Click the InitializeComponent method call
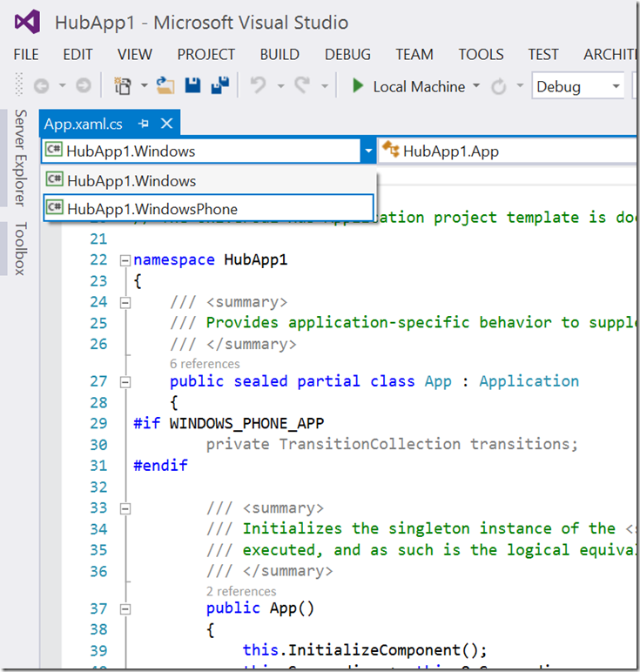Image resolution: width=640 pixels, height=672 pixels. pyautogui.click(x=374, y=650)
